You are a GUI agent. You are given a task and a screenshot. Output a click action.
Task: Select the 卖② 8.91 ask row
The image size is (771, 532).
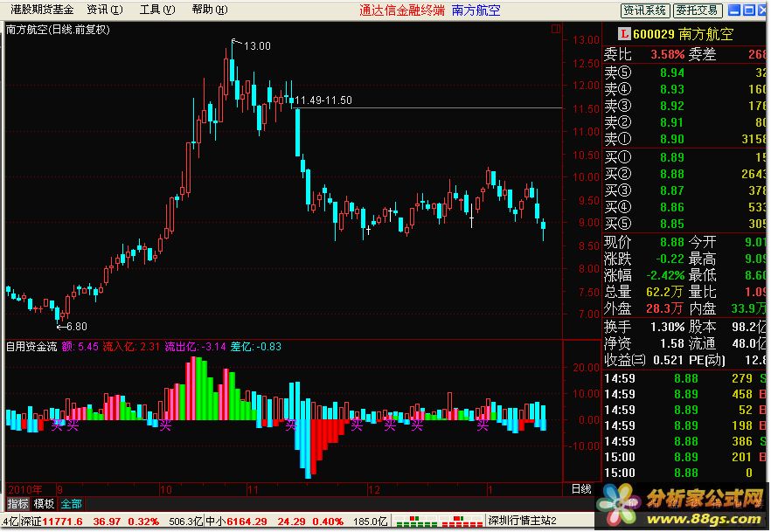click(x=684, y=122)
